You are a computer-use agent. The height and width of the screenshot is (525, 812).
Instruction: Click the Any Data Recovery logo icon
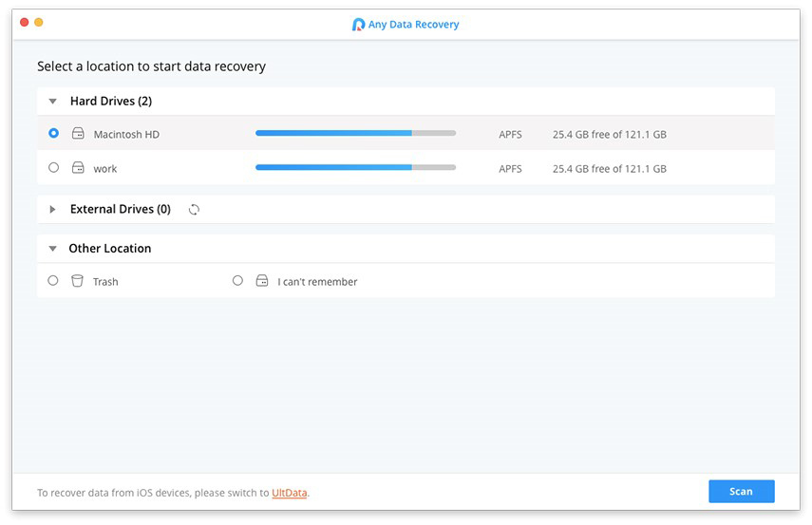[358, 25]
